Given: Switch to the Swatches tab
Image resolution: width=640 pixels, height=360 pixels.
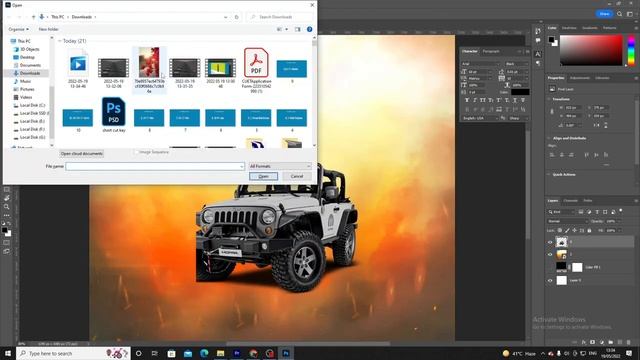Looking at the screenshot, I should pos(569,28).
